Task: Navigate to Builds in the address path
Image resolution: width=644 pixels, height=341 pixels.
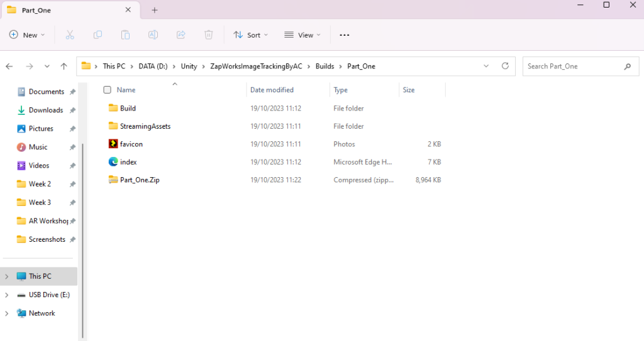Action: click(x=325, y=66)
